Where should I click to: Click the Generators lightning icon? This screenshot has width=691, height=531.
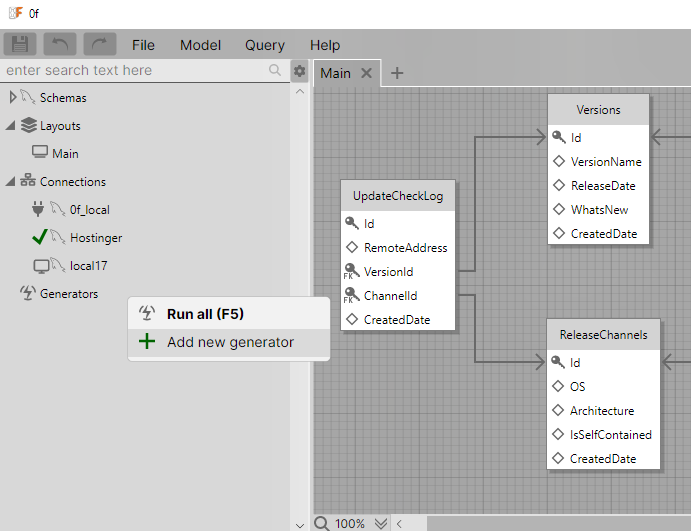click(28, 293)
